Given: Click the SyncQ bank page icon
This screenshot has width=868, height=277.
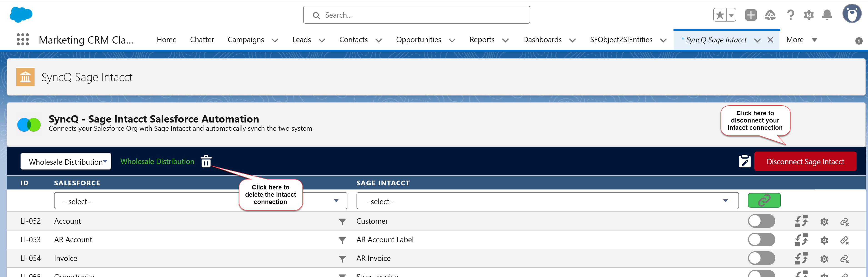Looking at the screenshot, I should click(25, 77).
